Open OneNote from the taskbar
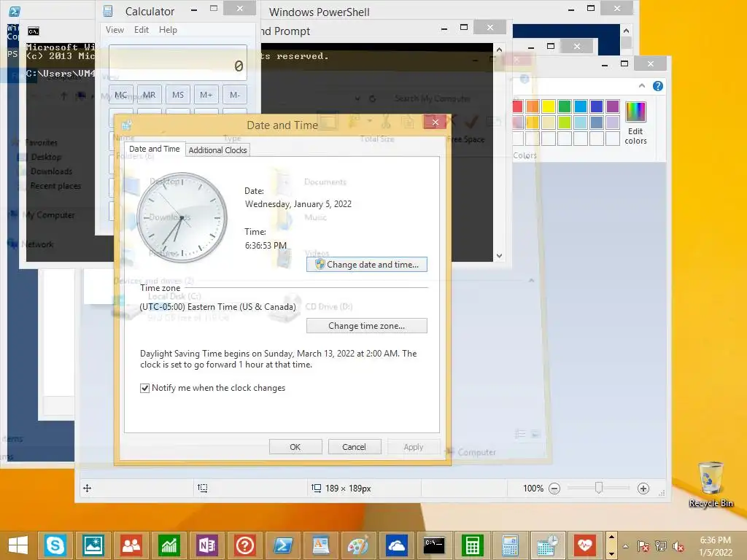The height and width of the screenshot is (560, 747). pyautogui.click(x=206, y=545)
